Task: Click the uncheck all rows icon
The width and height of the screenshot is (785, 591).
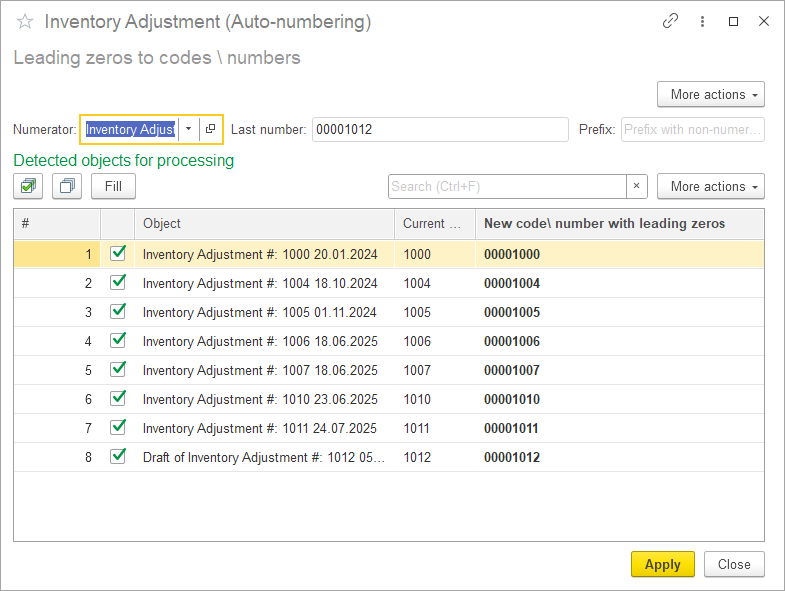Action: click(x=67, y=186)
